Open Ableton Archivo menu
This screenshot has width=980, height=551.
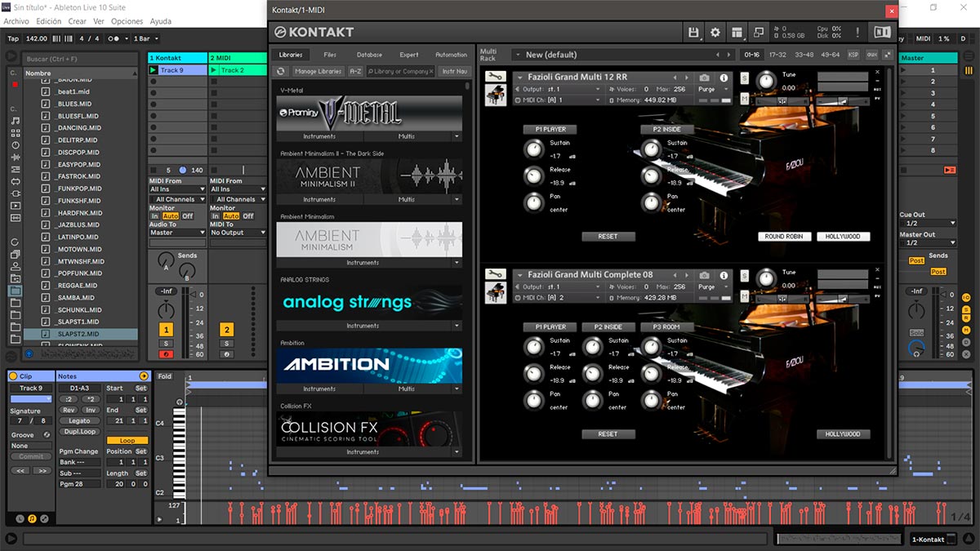[x=16, y=21]
